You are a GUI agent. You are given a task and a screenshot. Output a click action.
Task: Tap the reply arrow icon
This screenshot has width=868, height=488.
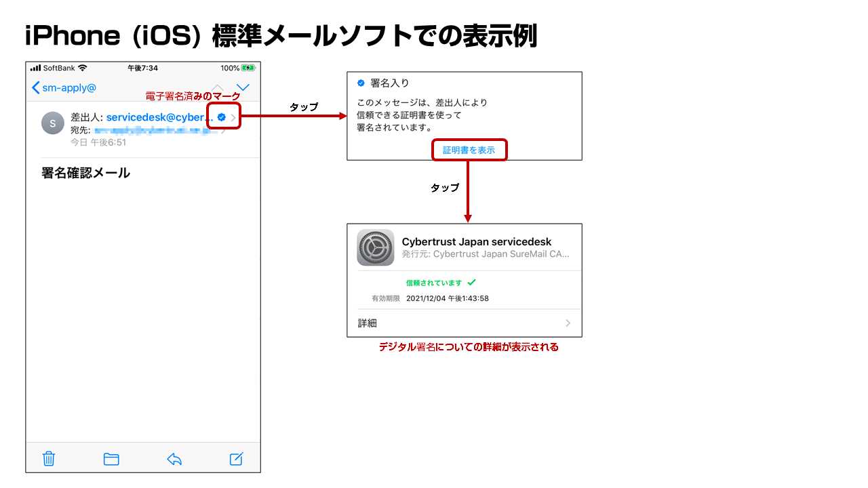coord(174,459)
